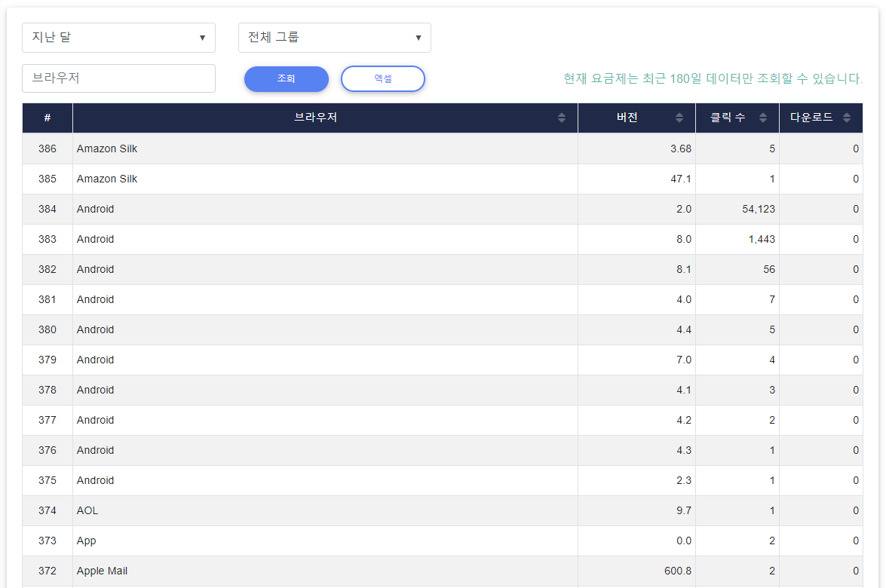Focus the 브라우저 search input field
The image size is (886, 588).
click(118, 78)
